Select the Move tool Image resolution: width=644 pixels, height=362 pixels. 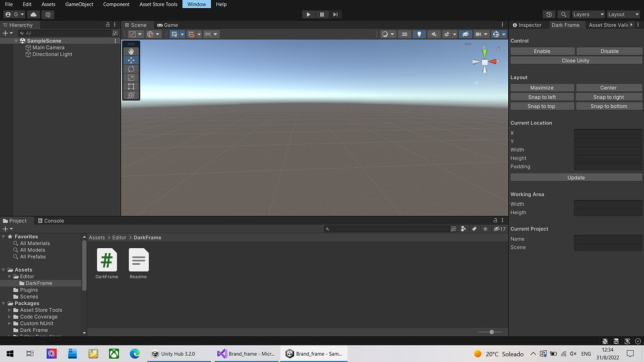pos(131,60)
